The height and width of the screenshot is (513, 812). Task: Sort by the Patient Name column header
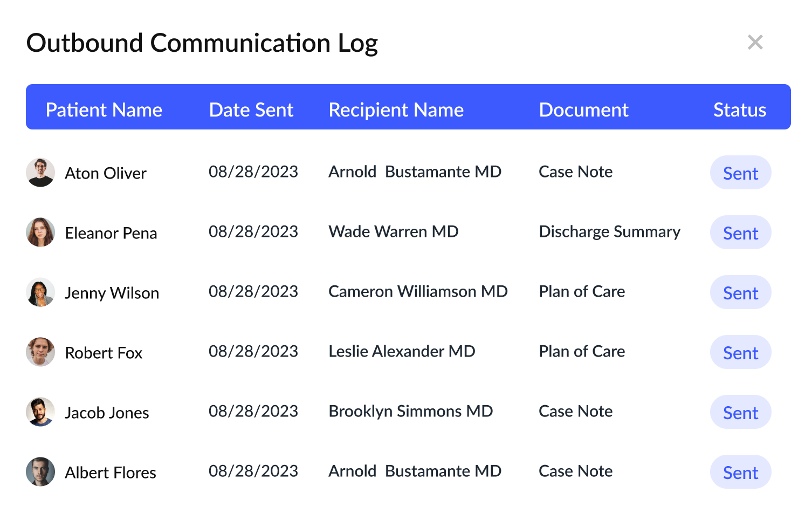pyautogui.click(x=104, y=110)
